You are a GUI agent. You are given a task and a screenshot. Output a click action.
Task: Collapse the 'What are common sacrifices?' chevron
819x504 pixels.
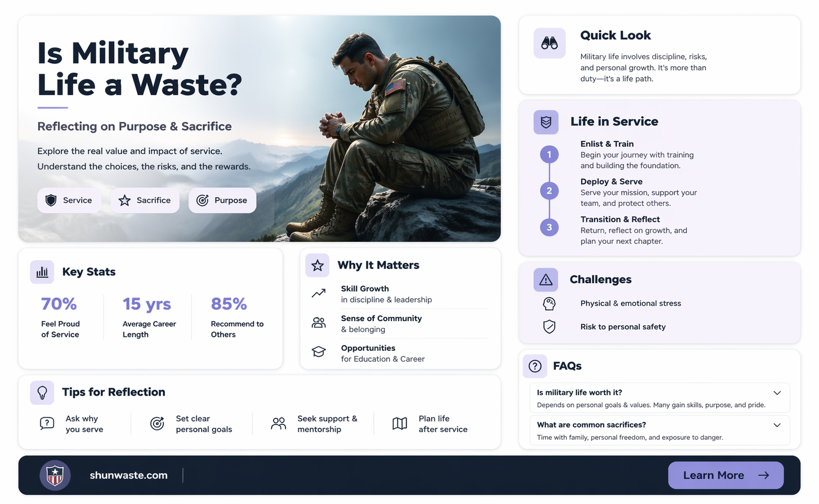[x=777, y=425]
